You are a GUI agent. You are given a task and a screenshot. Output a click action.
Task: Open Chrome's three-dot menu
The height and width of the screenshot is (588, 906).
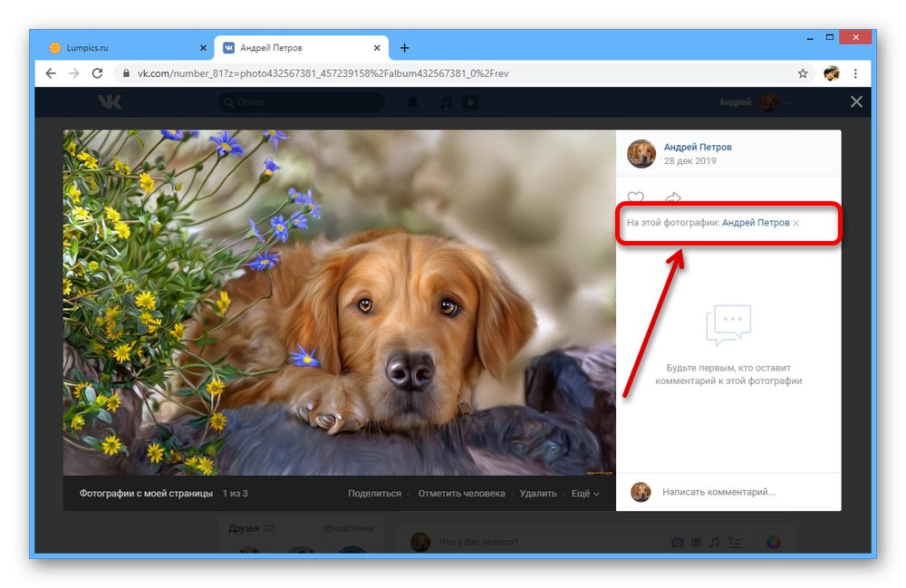[x=856, y=73]
